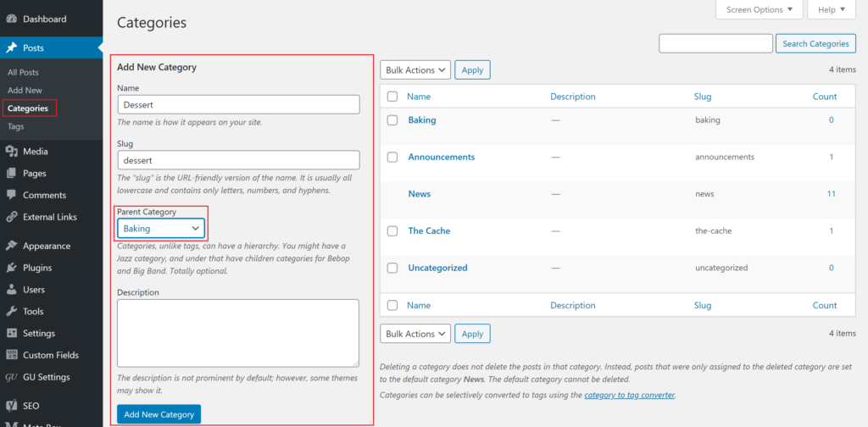Viewport: 868px width, 427px height.
Task: Click the Users person icon
Action: pos(11,290)
